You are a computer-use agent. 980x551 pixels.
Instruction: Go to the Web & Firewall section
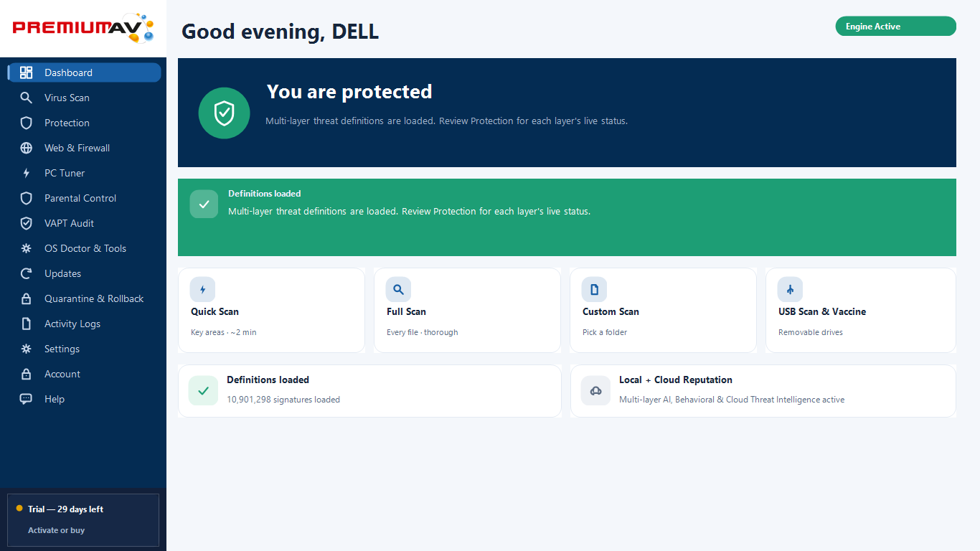pyautogui.click(x=84, y=148)
